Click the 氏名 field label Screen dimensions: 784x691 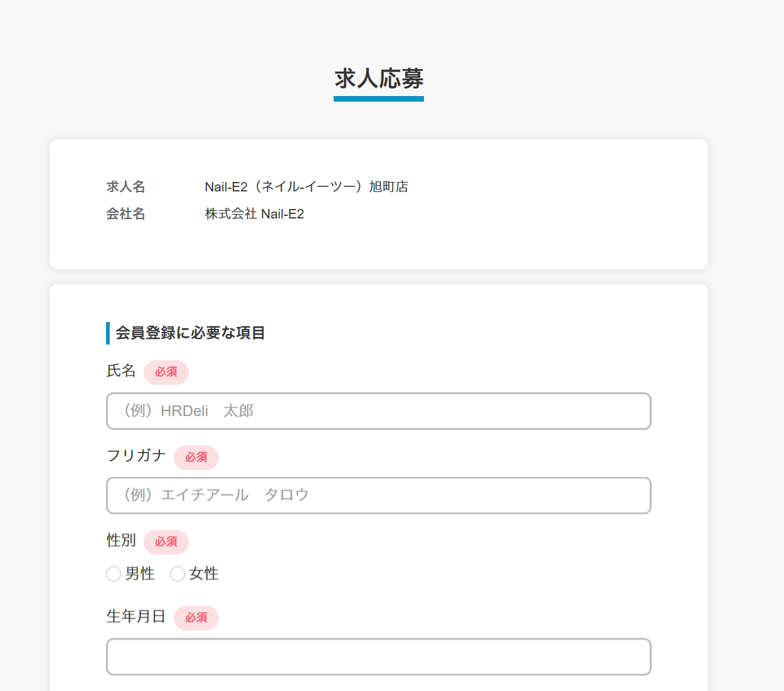121,371
